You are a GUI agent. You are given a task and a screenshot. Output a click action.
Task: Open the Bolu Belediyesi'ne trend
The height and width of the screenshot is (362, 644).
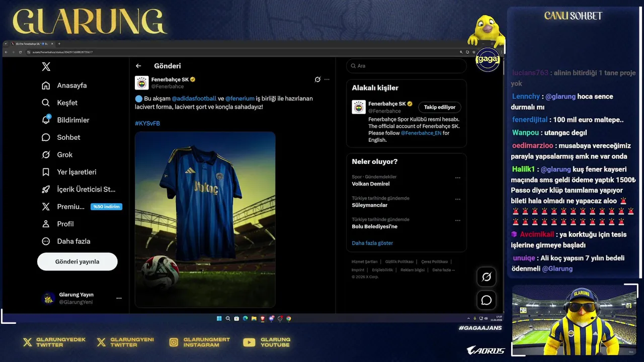coord(375,226)
